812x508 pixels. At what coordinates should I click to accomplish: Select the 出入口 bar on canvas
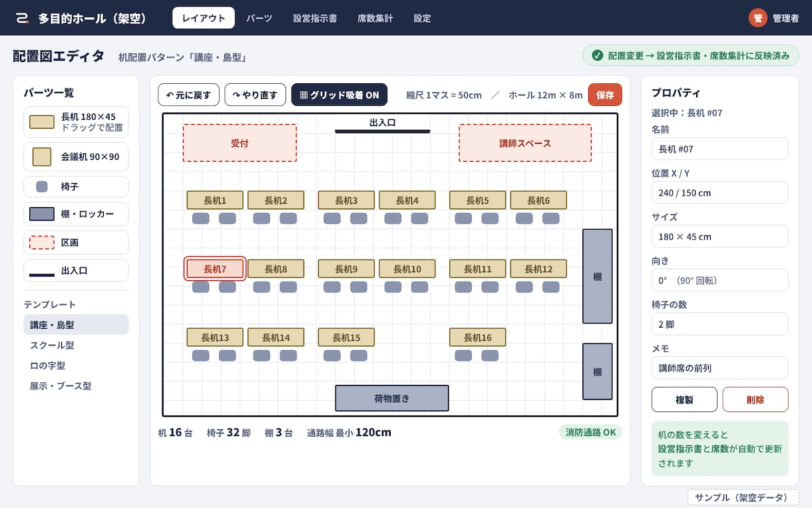(383, 131)
